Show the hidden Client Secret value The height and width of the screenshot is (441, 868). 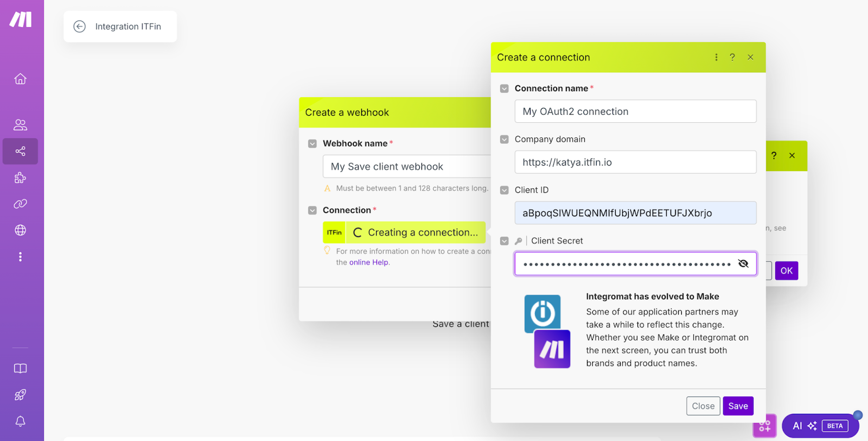tap(743, 263)
